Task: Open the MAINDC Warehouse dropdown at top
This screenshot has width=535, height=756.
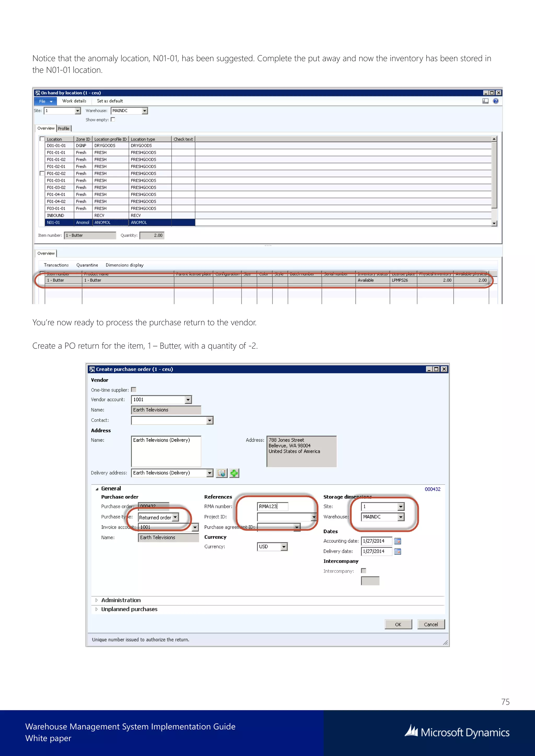Action: point(145,111)
